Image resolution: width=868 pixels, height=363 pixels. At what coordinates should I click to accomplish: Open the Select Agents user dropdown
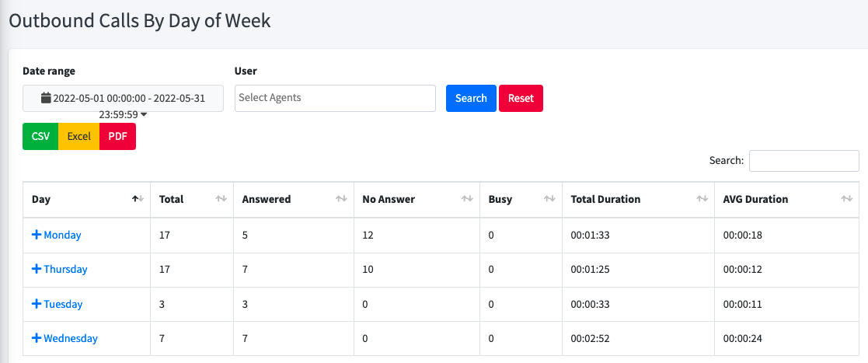pyautogui.click(x=335, y=98)
